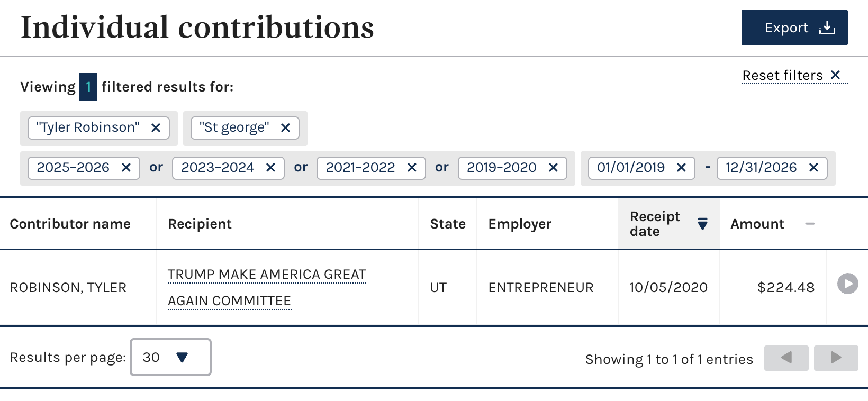Click the Reset filters link
This screenshot has height=401, width=868.
pos(794,76)
